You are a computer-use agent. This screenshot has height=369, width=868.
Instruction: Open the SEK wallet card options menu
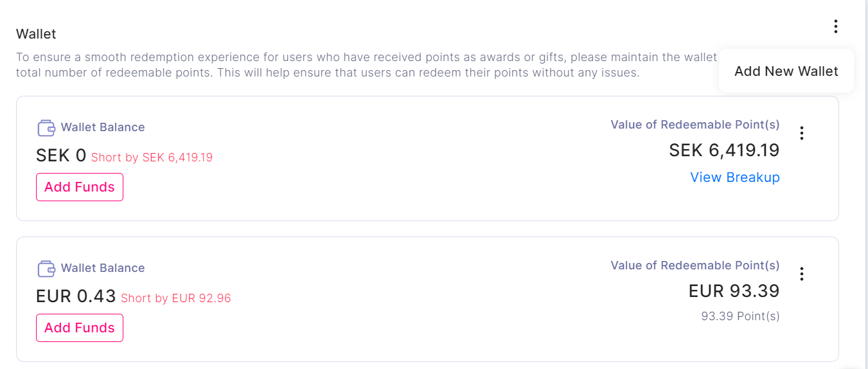(x=801, y=133)
